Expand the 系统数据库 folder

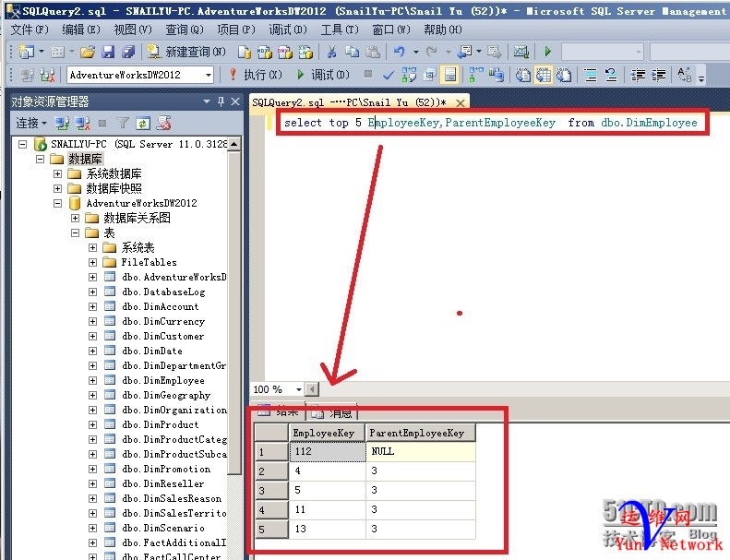coord(58,174)
